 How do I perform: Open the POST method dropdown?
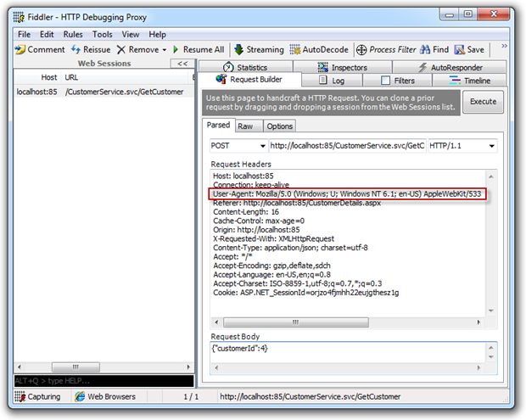tap(262, 146)
